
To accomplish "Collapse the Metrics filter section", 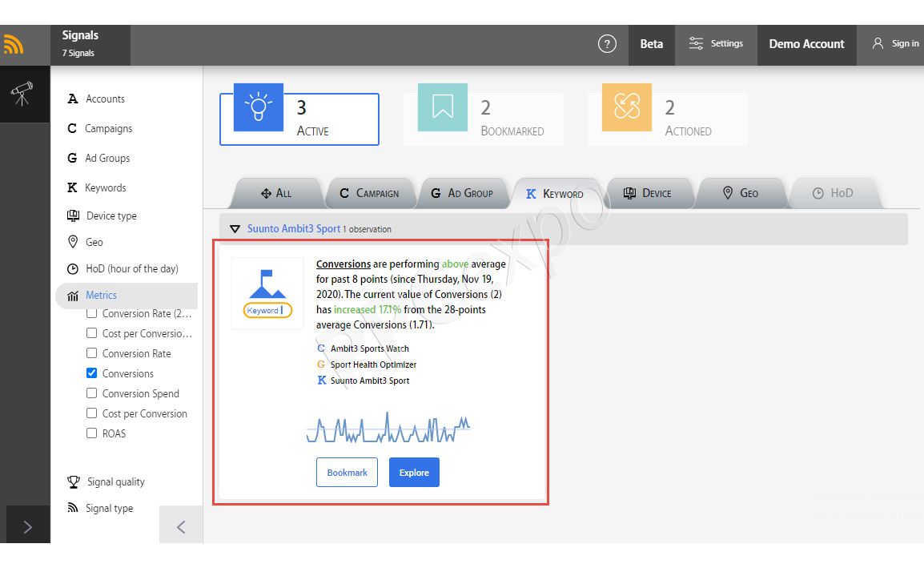I will click(x=127, y=296).
